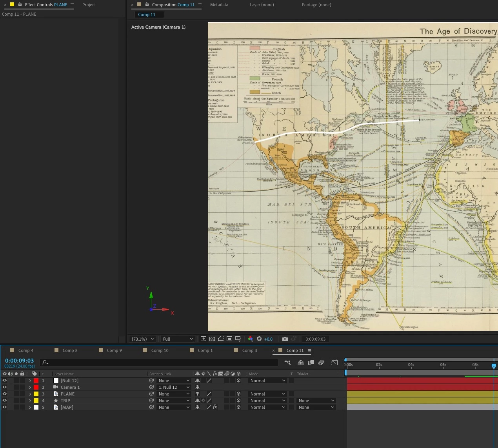Viewport: 498px width, 448px height.
Task: Switch to the Comp 8 timeline tab
Action: pyautogui.click(x=70, y=350)
